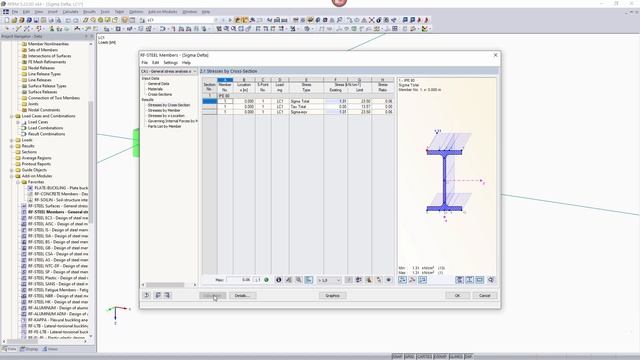Click Cancel button in RF-STEEL dialog

(485, 296)
